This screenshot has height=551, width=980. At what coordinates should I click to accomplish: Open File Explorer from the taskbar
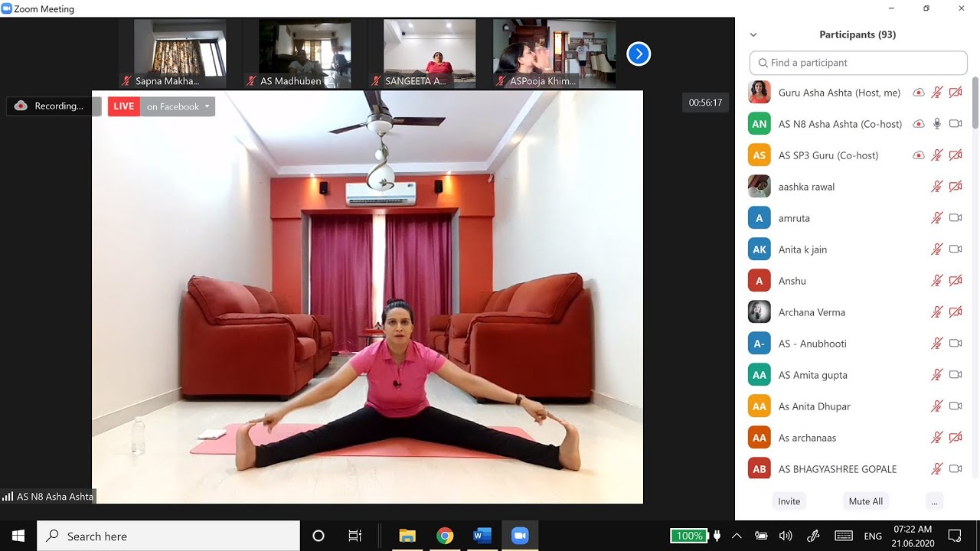pos(407,536)
